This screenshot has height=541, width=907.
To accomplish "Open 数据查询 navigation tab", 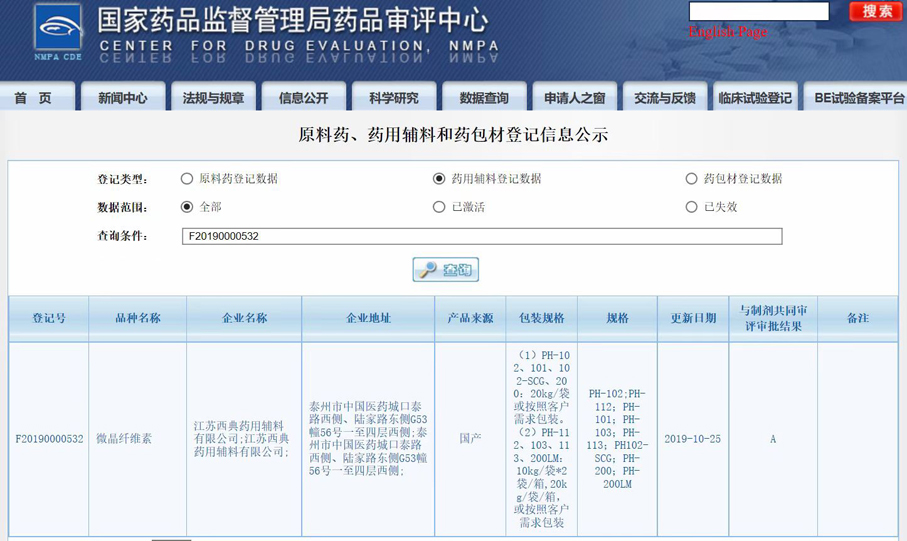I will coord(484,98).
